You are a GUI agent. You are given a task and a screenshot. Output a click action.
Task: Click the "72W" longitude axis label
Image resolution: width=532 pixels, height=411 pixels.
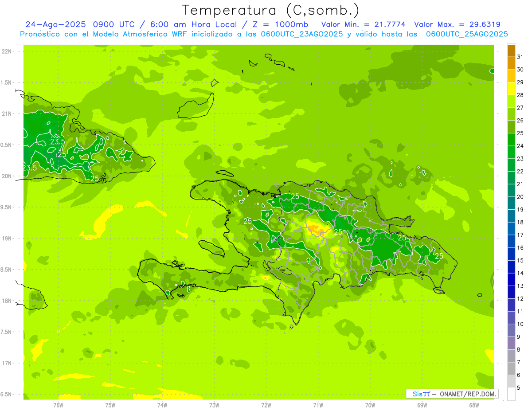pos(266,405)
